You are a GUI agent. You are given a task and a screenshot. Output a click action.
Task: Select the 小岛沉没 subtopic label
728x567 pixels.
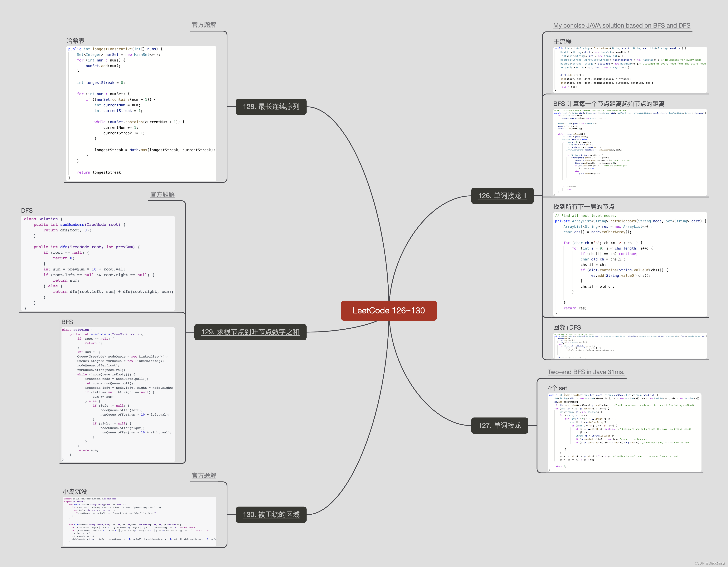click(x=75, y=492)
